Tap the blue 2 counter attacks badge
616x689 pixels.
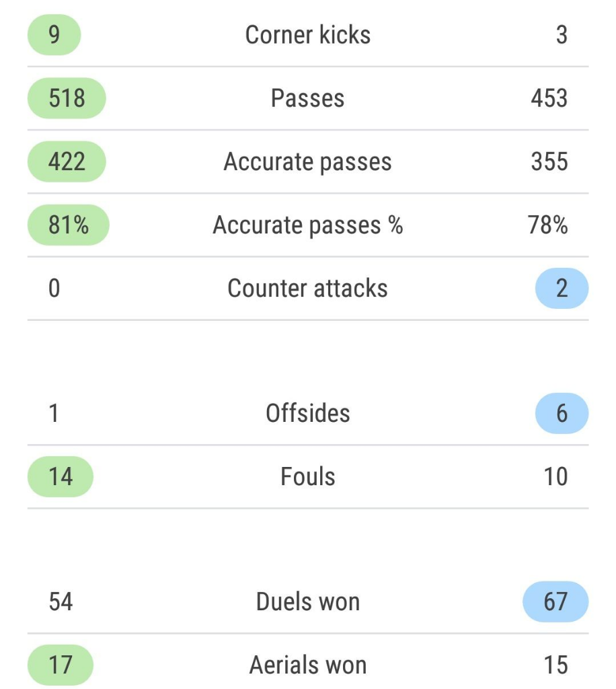[x=562, y=288]
